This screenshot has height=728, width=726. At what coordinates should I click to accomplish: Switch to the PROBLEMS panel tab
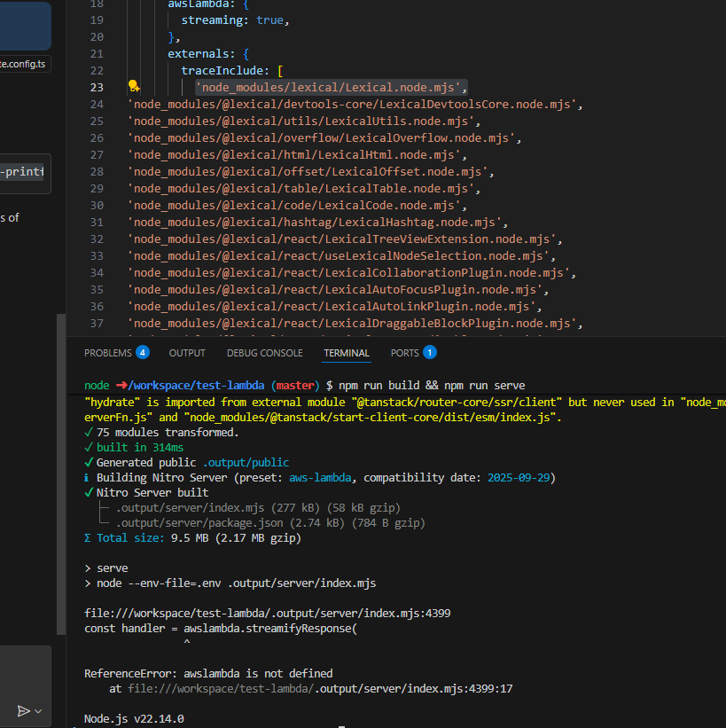(107, 353)
